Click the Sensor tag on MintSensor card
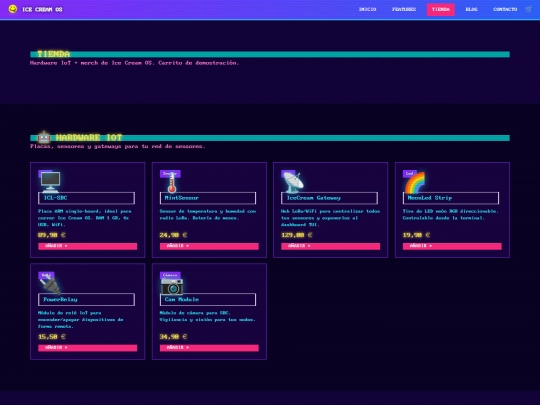Image resolution: width=540 pixels, height=405 pixels. [x=170, y=174]
